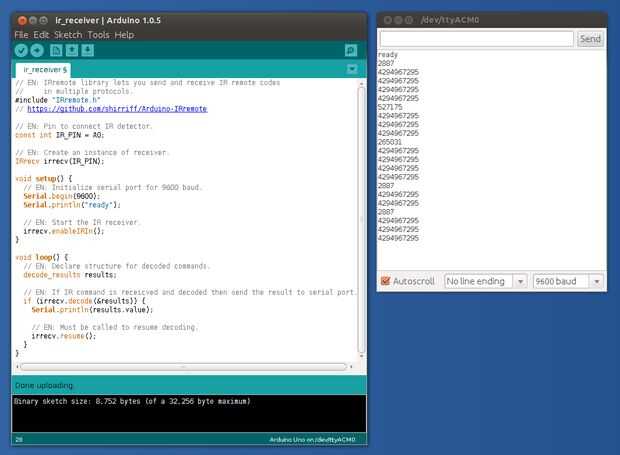The height and width of the screenshot is (455, 620).
Task: Click the scroll-down arrow of editor
Action: [361, 356]
